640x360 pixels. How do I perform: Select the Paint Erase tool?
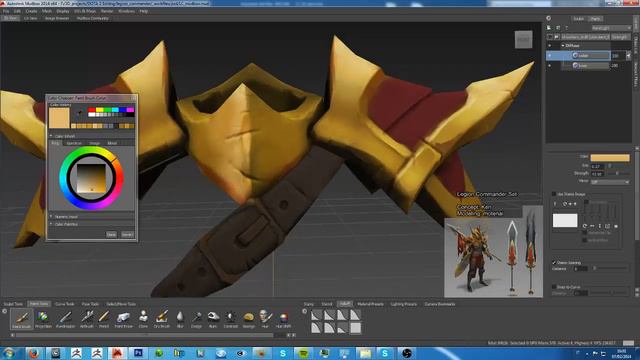pos(123,318)
